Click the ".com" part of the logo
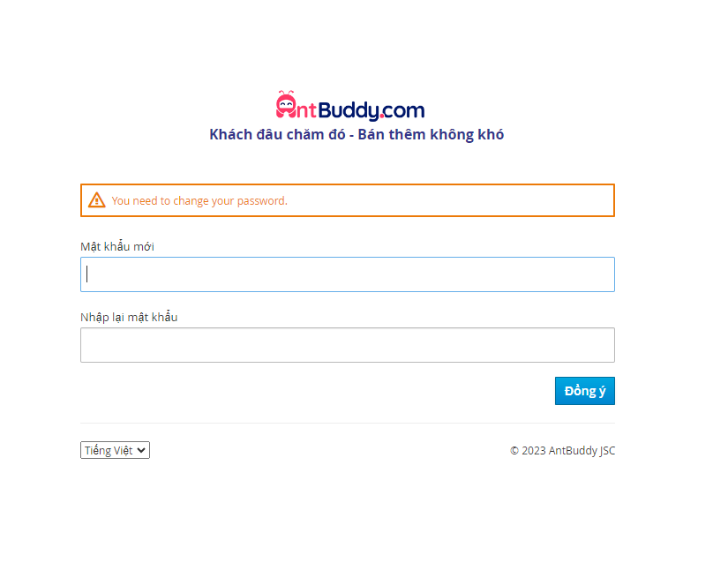Viewport: 728px width, 578px height. pyautogui.click(x=402, y=111)
